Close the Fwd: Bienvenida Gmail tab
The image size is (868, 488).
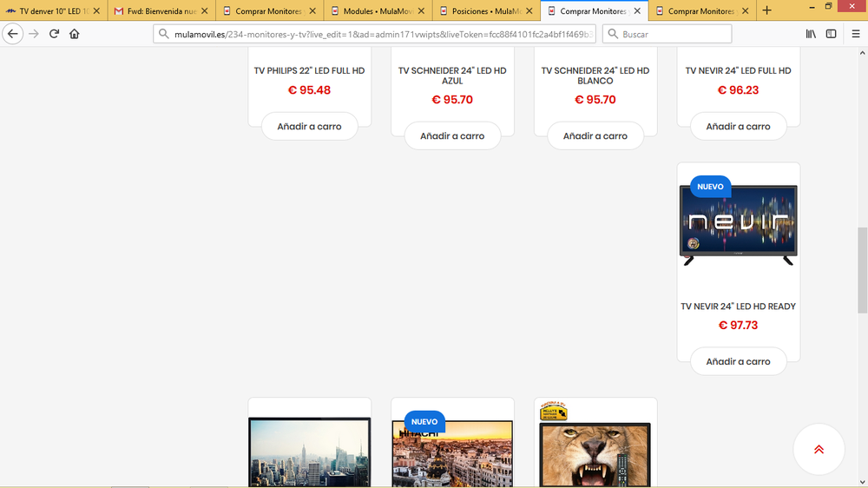(x=204, y=10)
